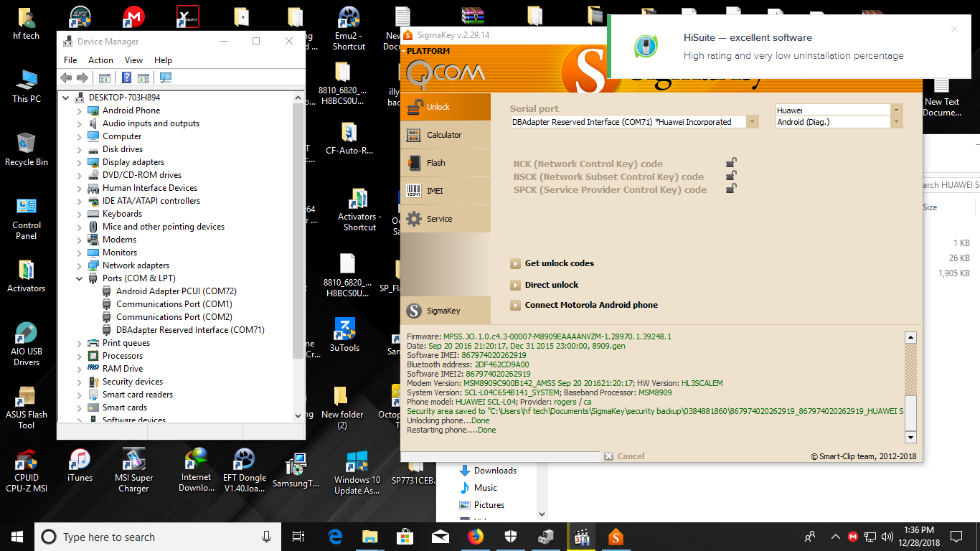980x551 pixels.
Task: Collapse Ports (COM & LPT) node
Action: pyautogui.click(x=80, y=278)
